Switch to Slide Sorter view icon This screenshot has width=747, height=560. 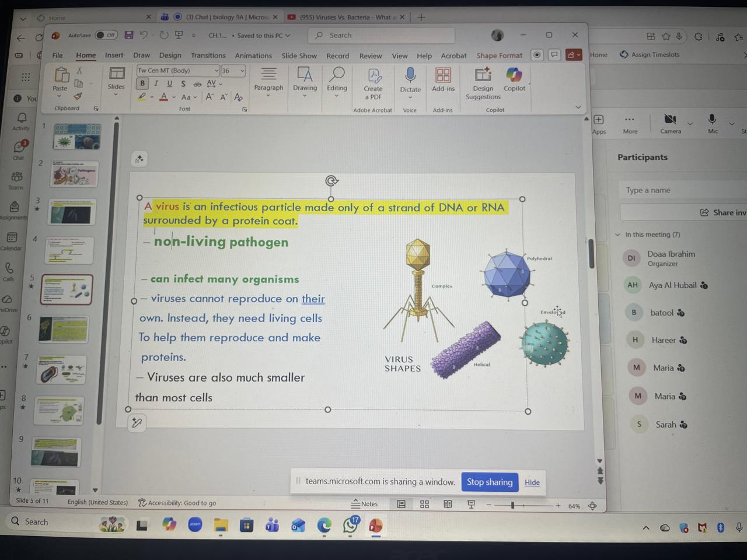(x=424, y=504)
